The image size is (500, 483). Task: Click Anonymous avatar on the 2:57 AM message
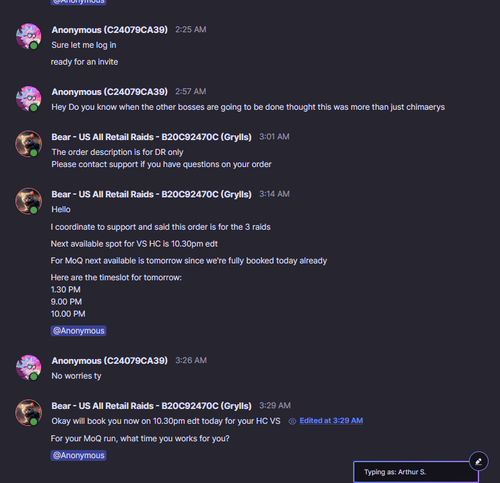29,98
